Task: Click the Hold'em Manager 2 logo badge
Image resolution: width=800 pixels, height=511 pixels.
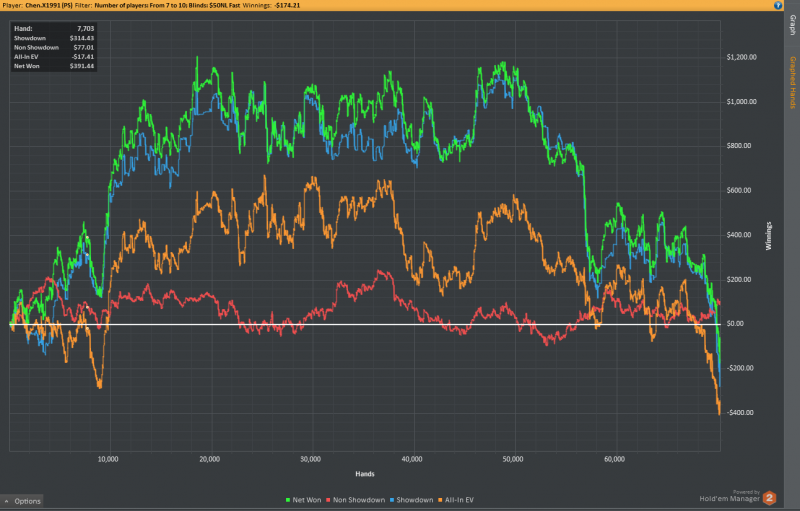Action: pos(769,496)
